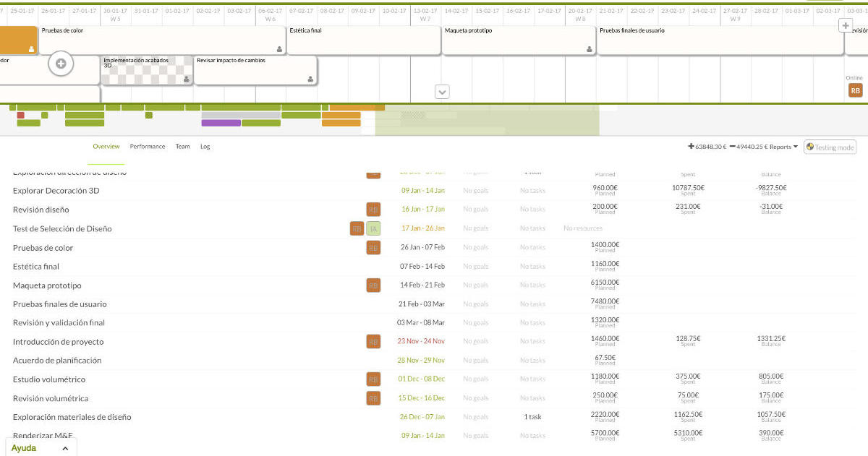Click the circled plus icon on the timeline

(61, 64)
